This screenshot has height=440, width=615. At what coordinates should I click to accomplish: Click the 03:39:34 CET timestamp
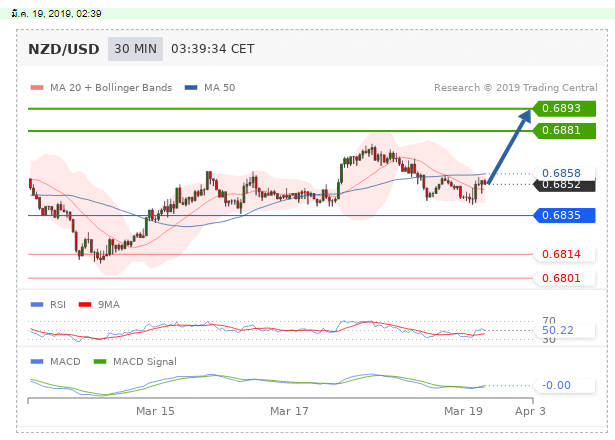click(213, 49)
